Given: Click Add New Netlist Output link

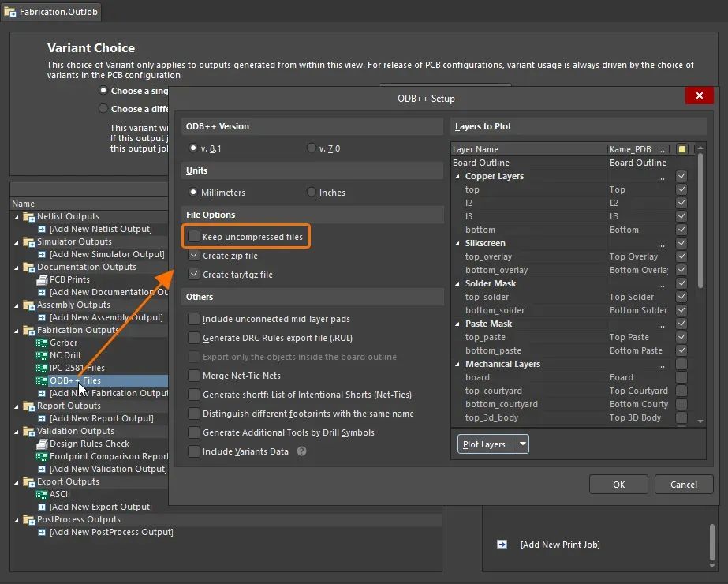Looking at the screenshot, I should pos(101,229).
